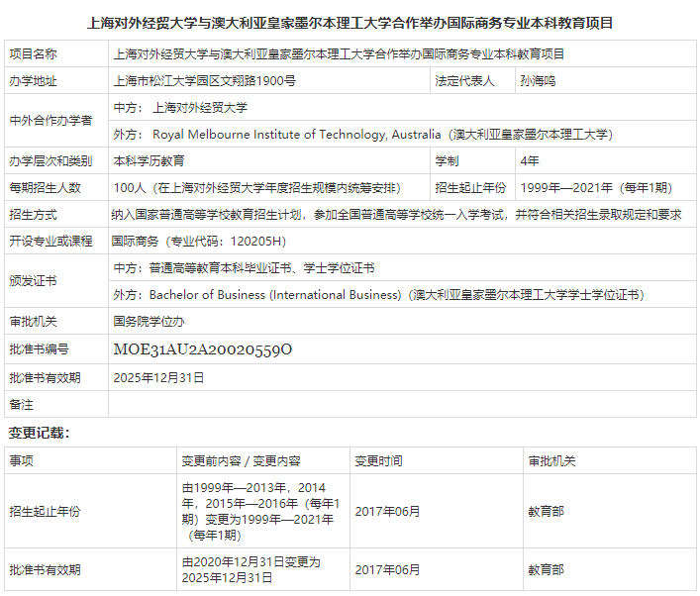Click 招生起止年份 in the change record table

pos(45,511)
